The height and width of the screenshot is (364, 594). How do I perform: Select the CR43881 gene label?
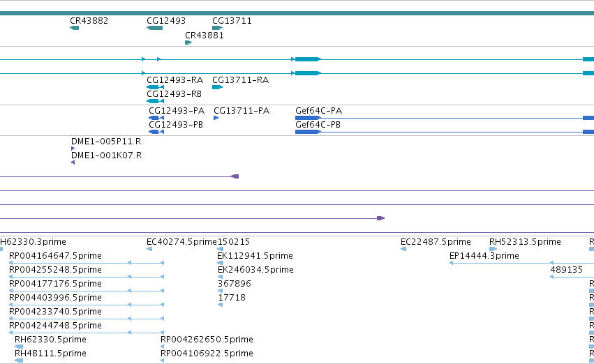click(x=205, y=35)
